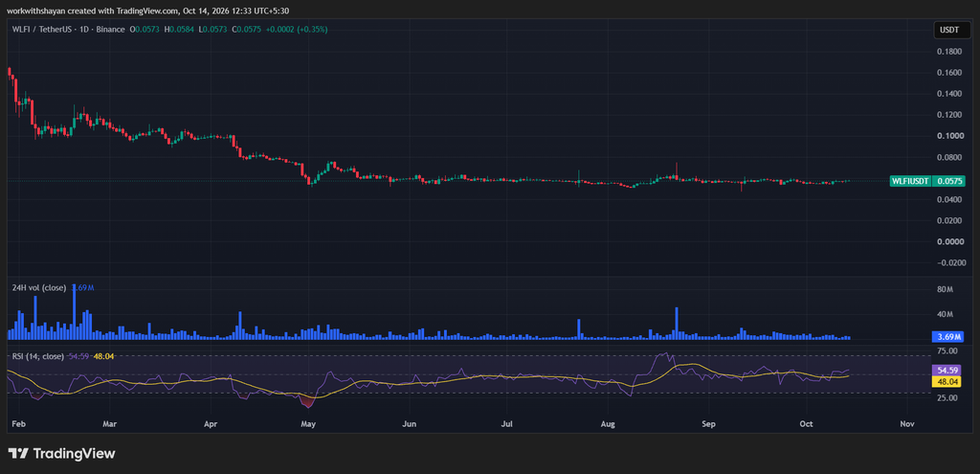
Task: Click the 25.00 RSI axis label
Action: 947,397
